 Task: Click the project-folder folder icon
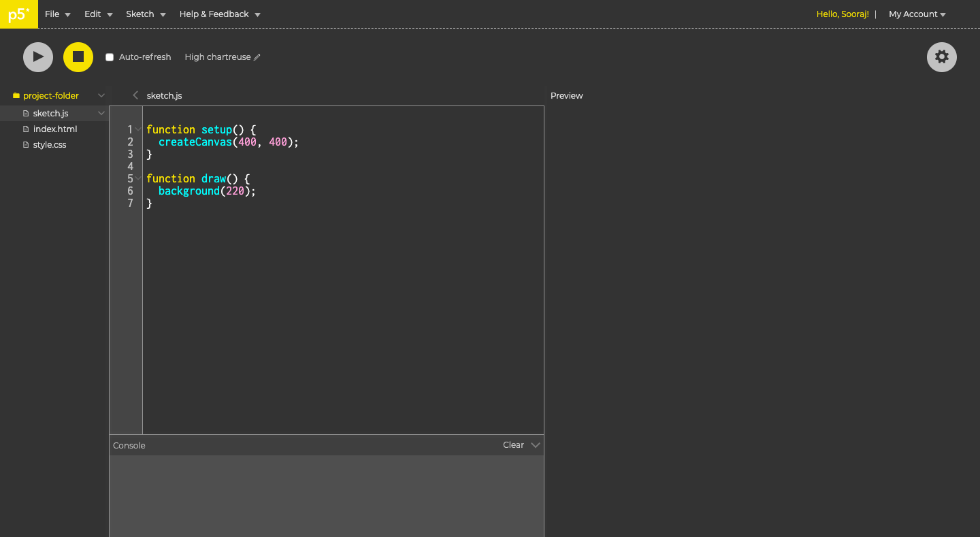pyautogui.click(x=16, y=96)
